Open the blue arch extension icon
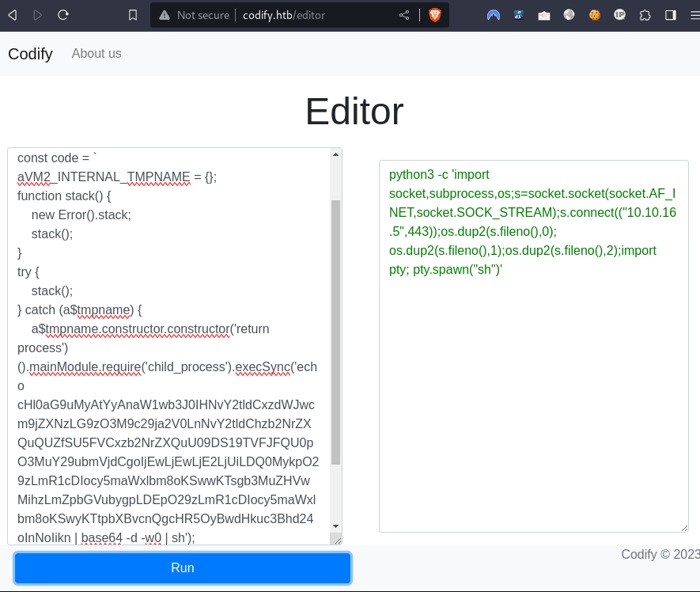This screenshot has height=592, width=700. (x=494, y=15)
